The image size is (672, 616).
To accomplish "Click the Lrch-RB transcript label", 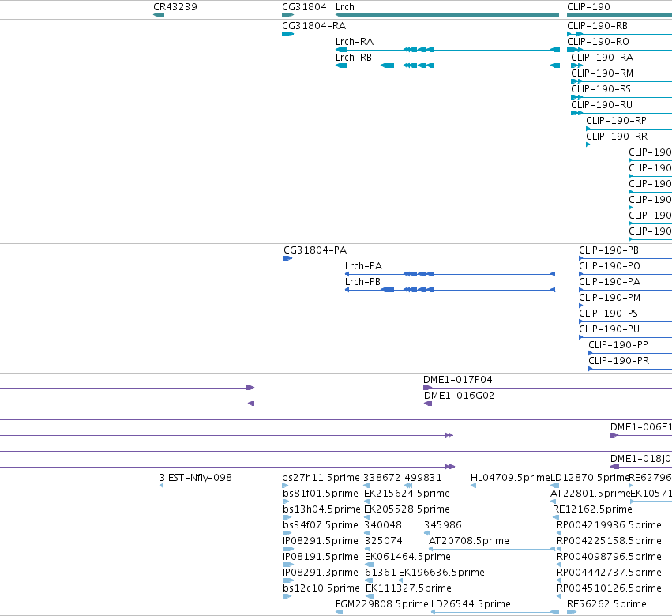I will tap(354, 58).
